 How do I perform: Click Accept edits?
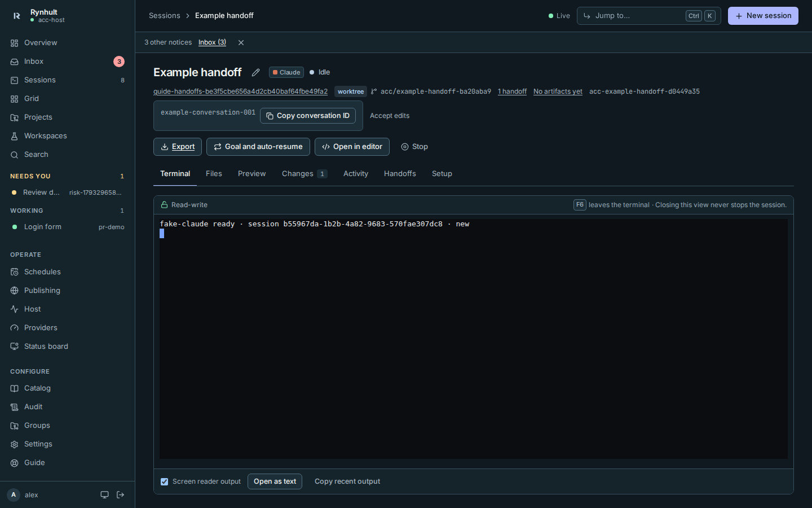click(x=390, y=116)
